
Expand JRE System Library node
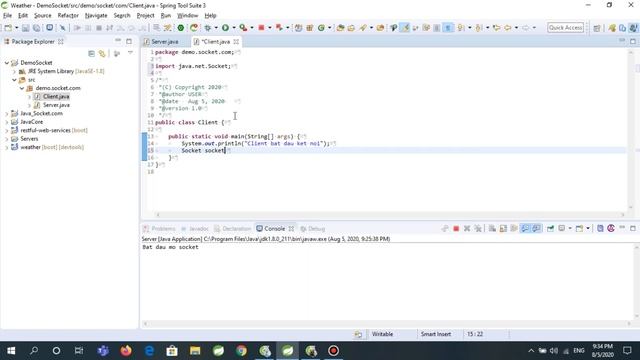(x=14, y=71)
